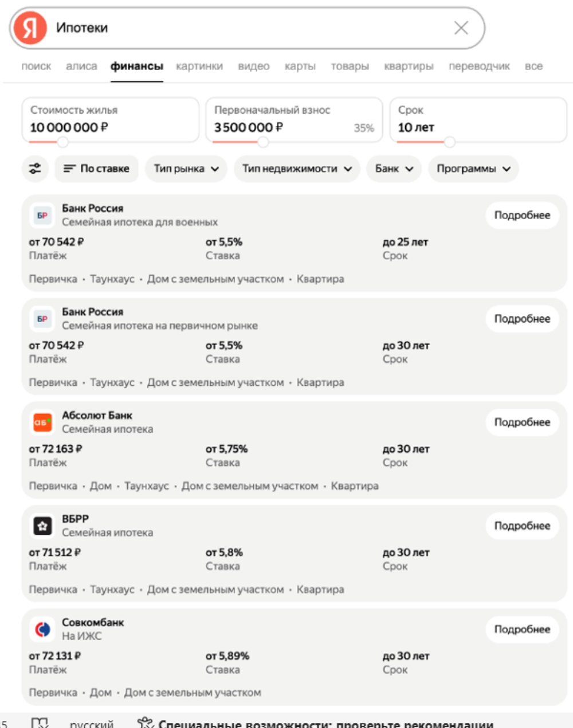Click the Абсолют Банк logo icon
Screen dimensions: 573x728
[x=42, y=422]
